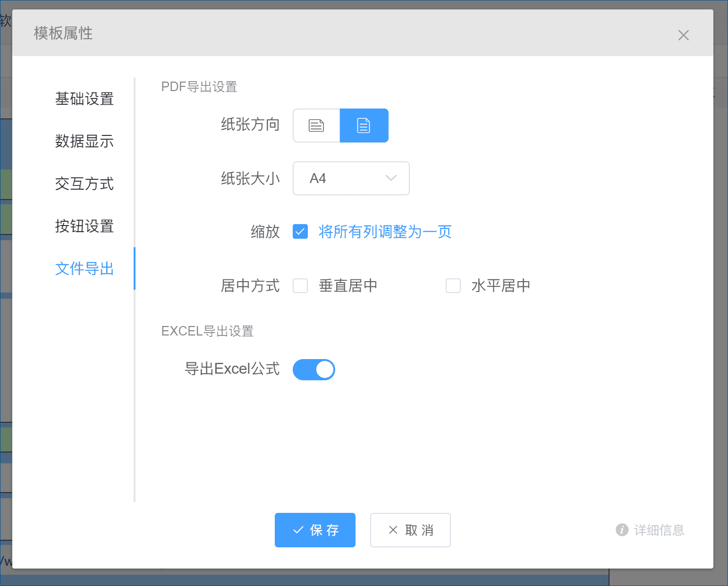Switch to 数据显示 tab
This screenshot has height=586, width=728.
(85, 141)
